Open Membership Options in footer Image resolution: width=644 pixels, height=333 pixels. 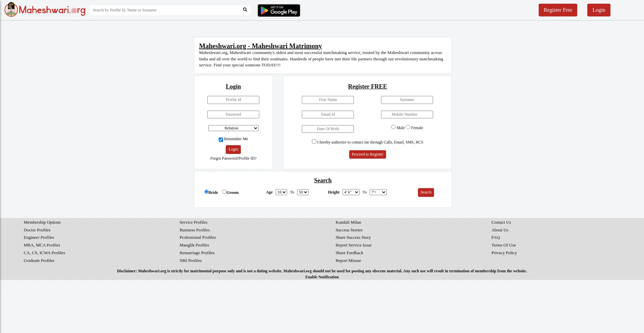click(x=42, y=222)
